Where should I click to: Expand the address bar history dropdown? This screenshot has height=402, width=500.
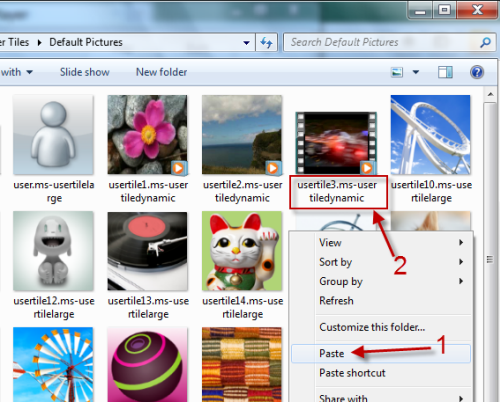(246, 43)
